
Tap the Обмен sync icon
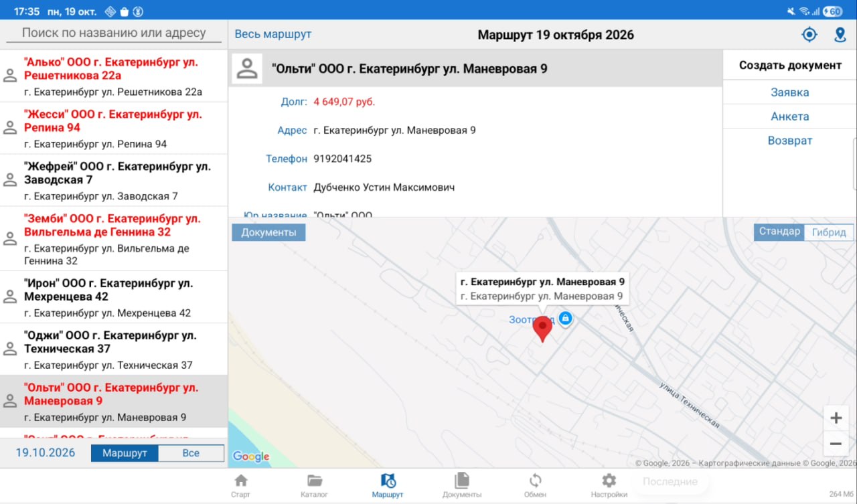[536, 481]
